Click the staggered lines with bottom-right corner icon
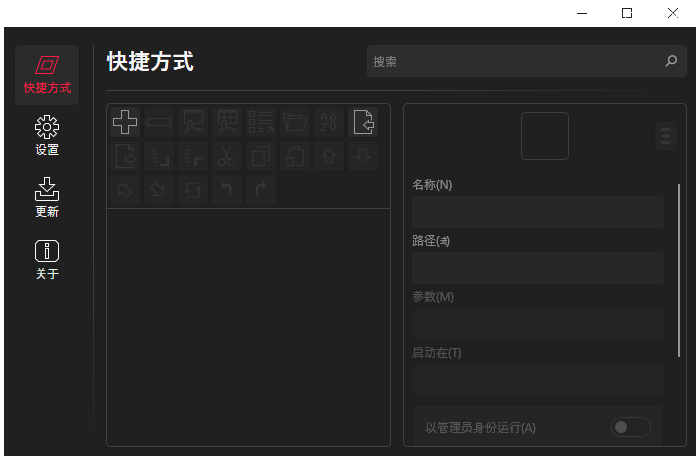The height and width of the screenshot is (457, 700). coord(159,156)
